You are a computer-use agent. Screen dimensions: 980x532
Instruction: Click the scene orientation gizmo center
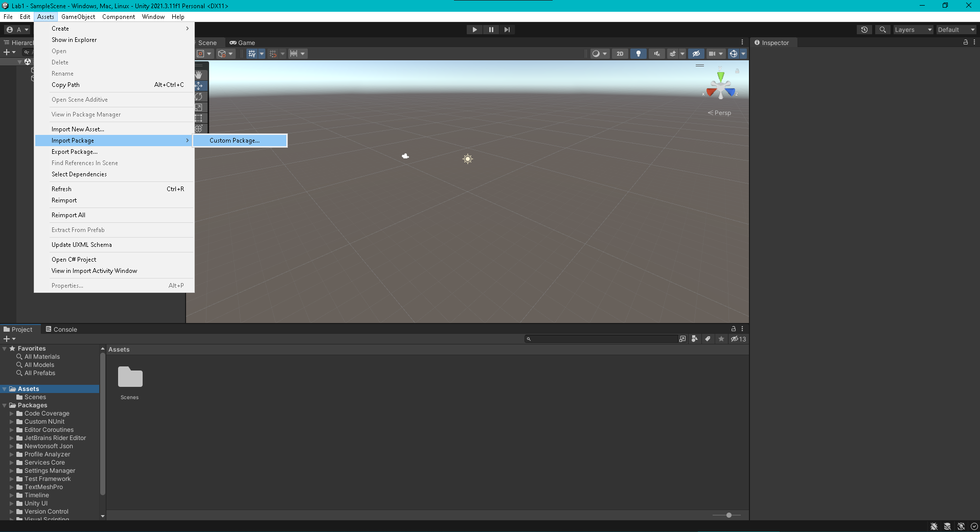721,88
